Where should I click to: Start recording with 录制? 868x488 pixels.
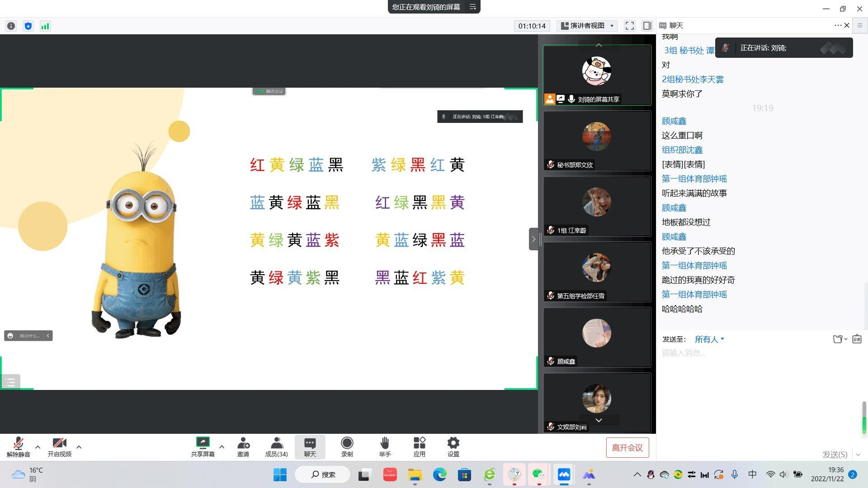347,447
